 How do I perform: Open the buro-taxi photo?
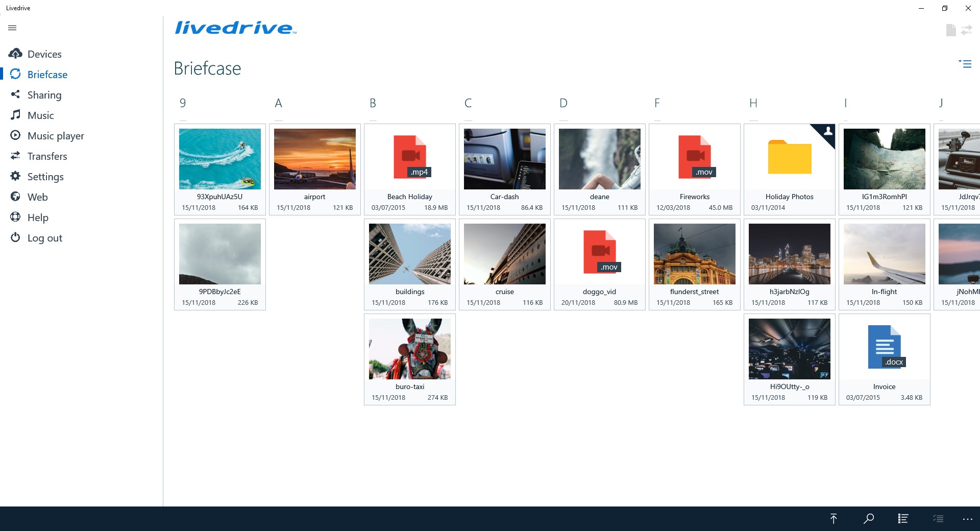(410, 359)
